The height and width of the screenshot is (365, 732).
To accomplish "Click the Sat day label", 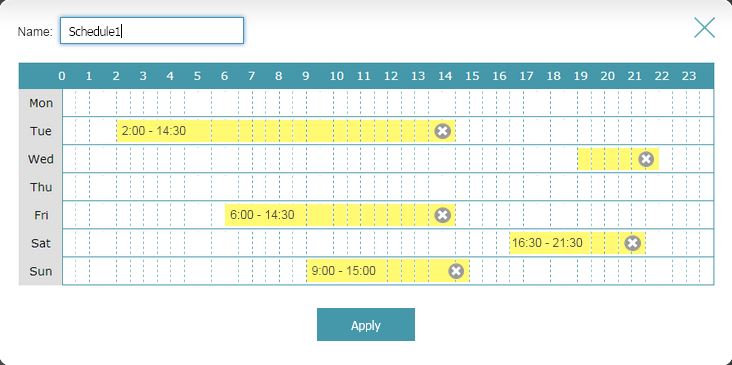I will coord(41,243).
